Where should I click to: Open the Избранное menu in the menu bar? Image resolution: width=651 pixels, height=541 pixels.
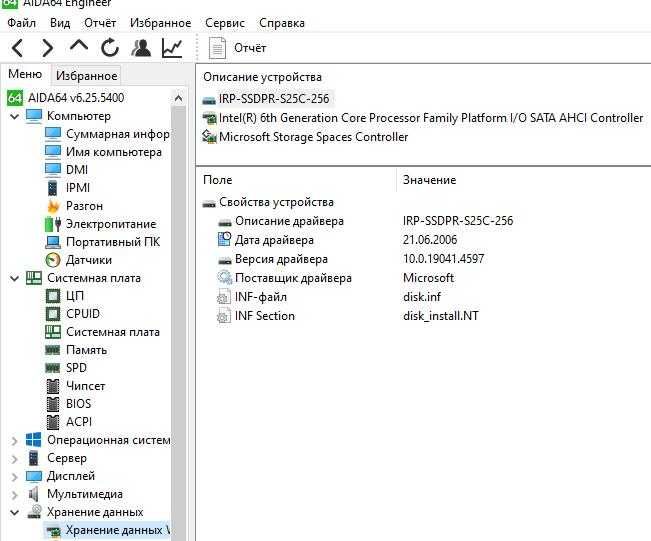click(x=160, y=23)
